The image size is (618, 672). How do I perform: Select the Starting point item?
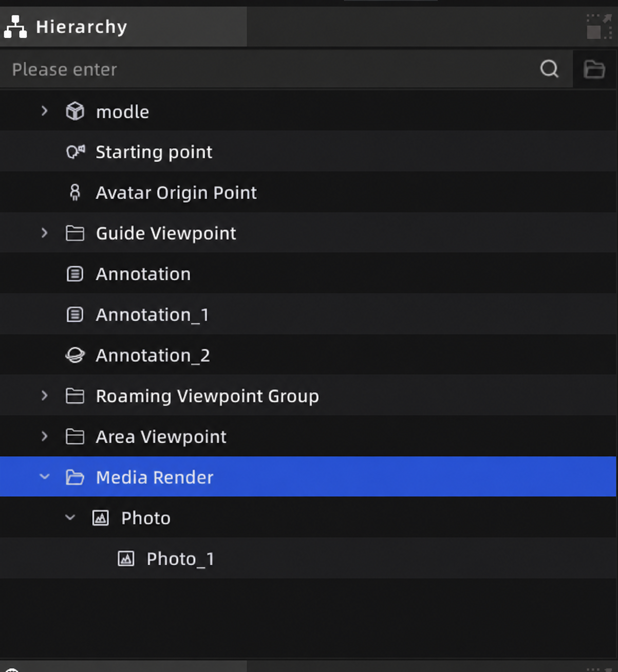308,152
